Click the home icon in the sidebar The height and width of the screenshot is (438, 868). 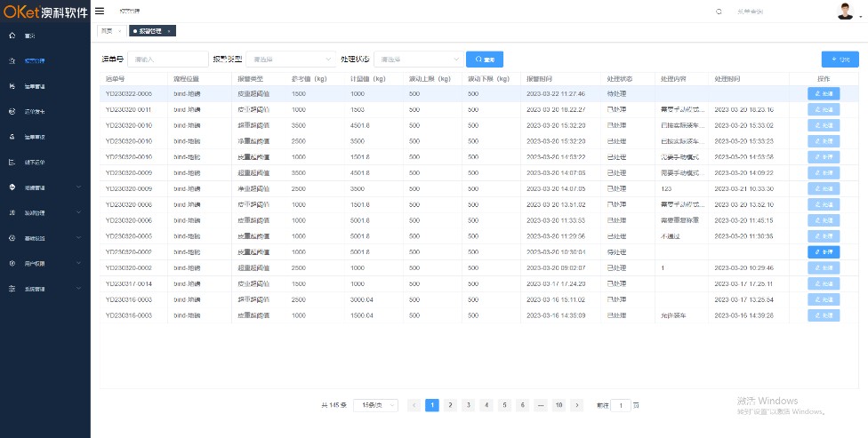(12, 36)
